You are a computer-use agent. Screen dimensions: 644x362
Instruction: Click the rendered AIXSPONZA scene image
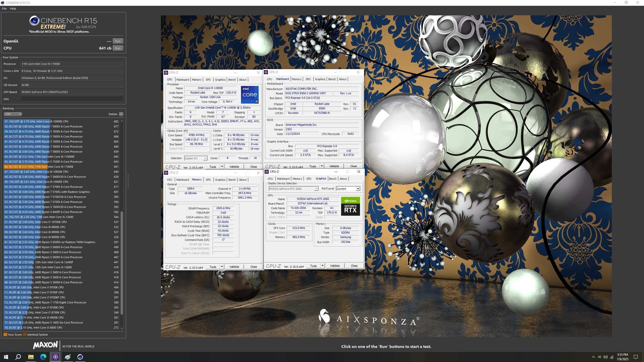[386, 176]
